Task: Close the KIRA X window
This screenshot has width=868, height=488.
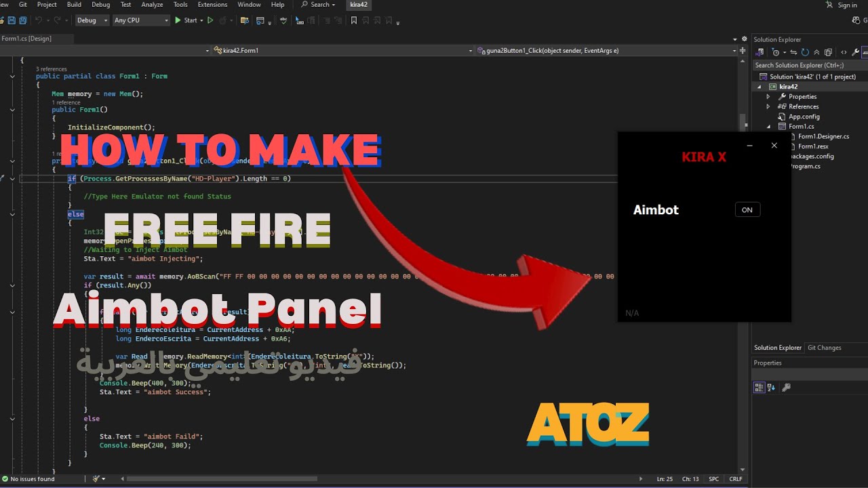Action: (774, 145)
